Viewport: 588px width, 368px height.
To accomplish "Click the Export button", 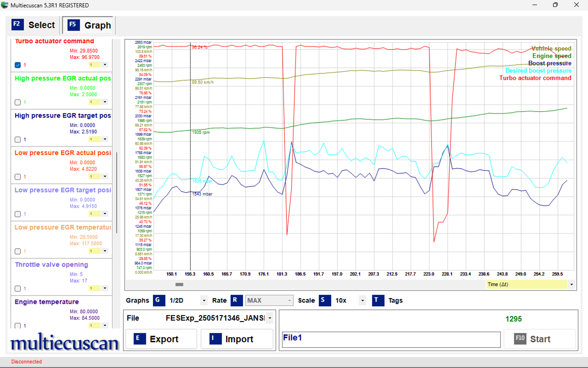I will coord(161,339).
